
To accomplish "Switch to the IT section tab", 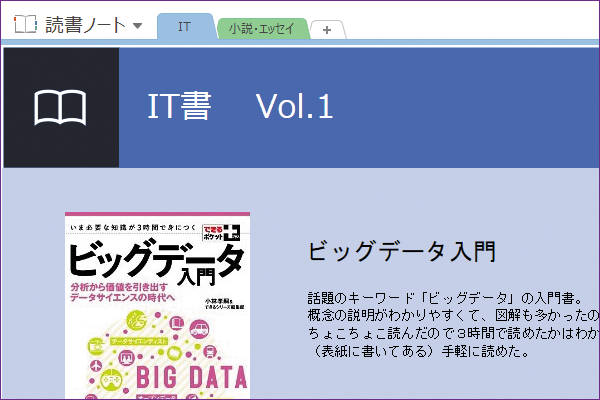I will (x=184, y=26).
